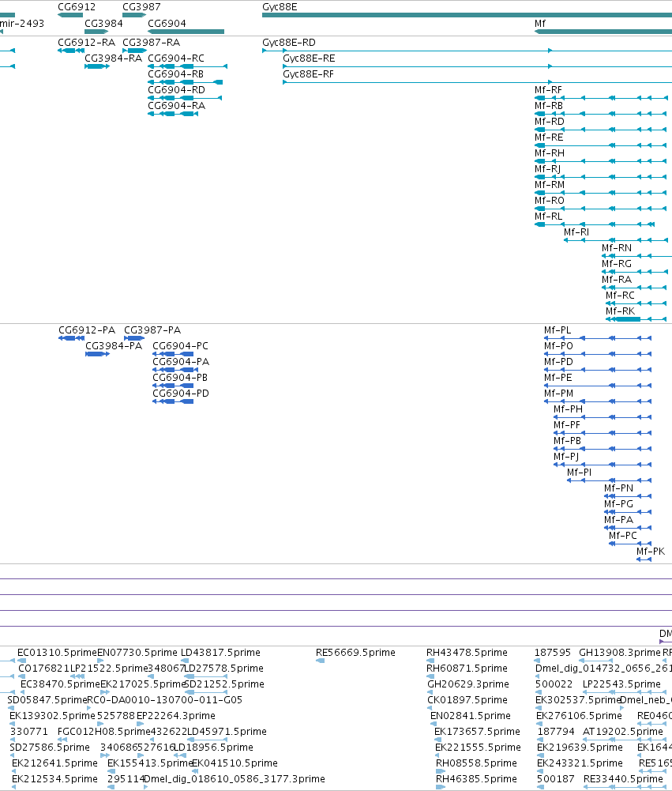Click EST CK01897.5prime
The width and height of the screenshot is (672, 791).
coord(467,700)
